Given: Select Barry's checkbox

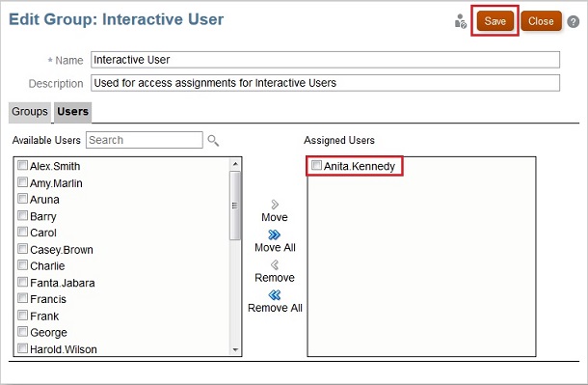Looking at the screenshot, I should point(22,215).
